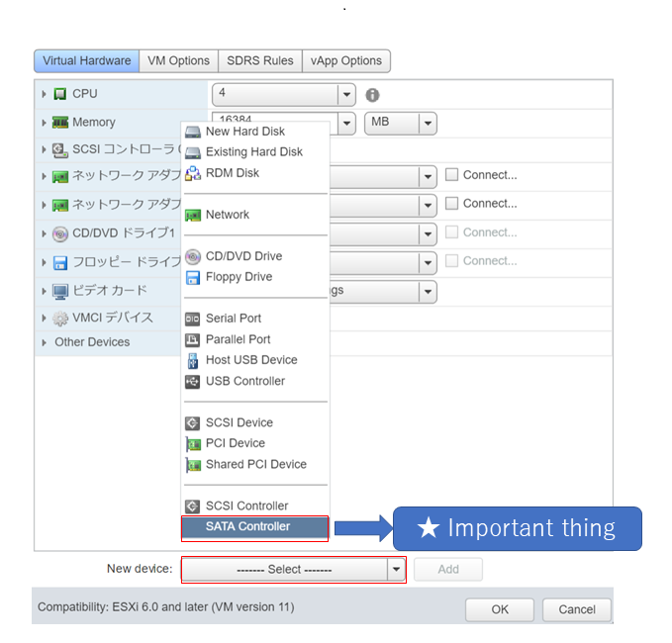Choose RDM Disk menu entry

255,173
